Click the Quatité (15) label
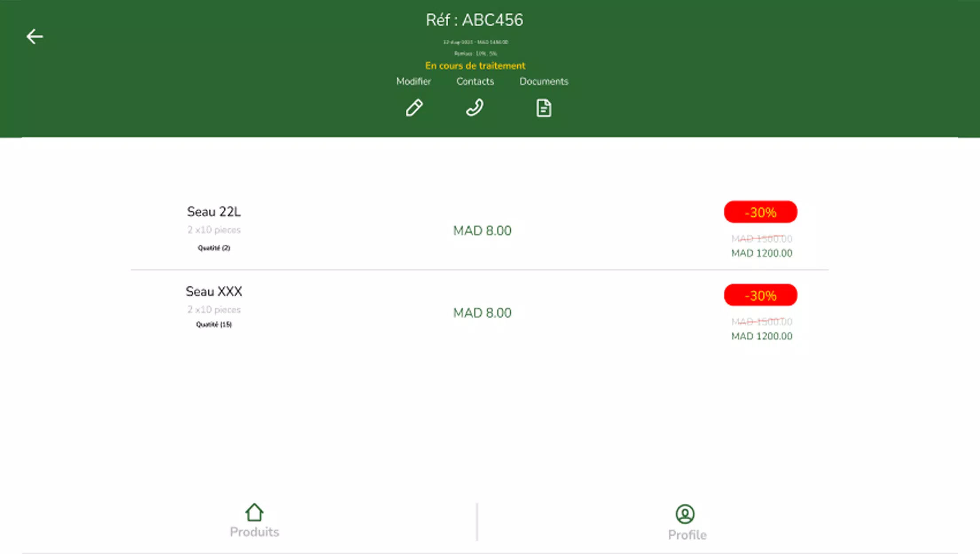 click(x=214, y=324)
